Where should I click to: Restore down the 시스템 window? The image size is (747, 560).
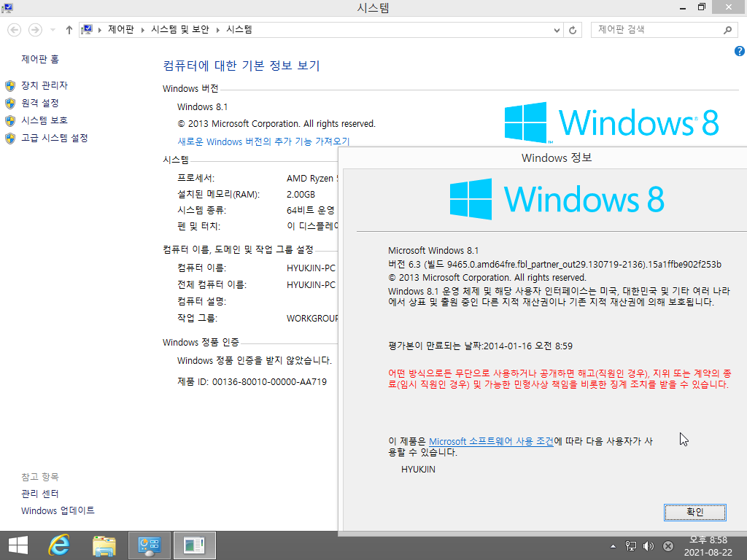point(701,7)
